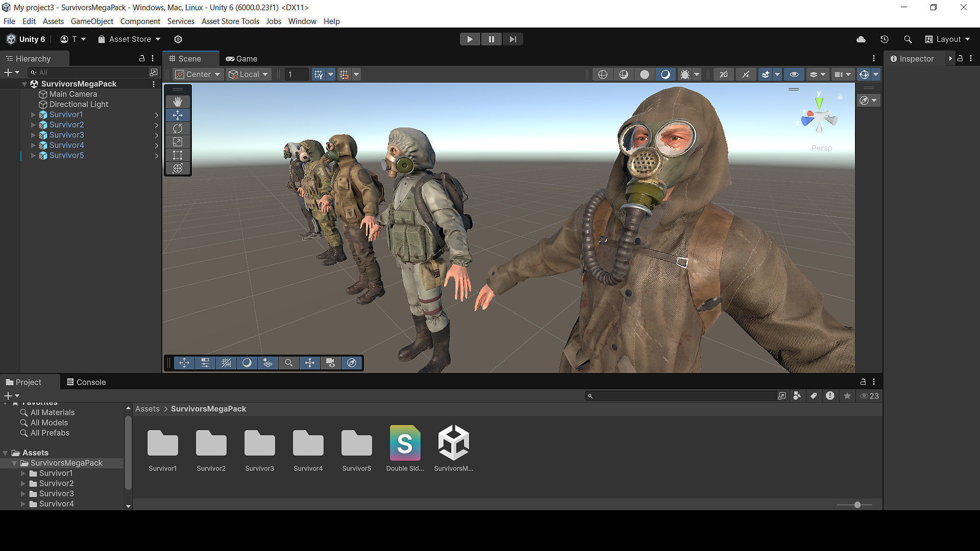Open the Window menu
This screenshot has height=551, width=980.
point(302,21)
